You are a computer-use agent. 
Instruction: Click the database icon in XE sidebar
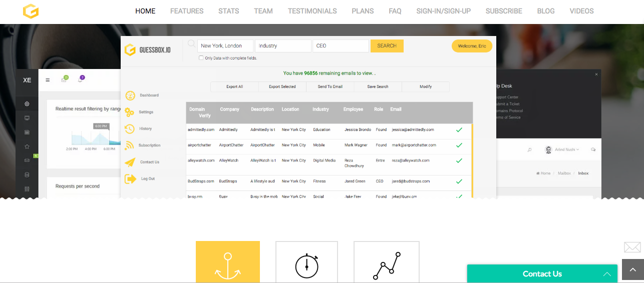[27, 174]
